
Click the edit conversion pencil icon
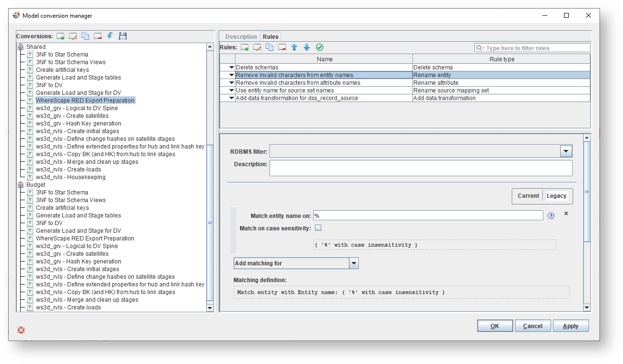coord(73,36)
